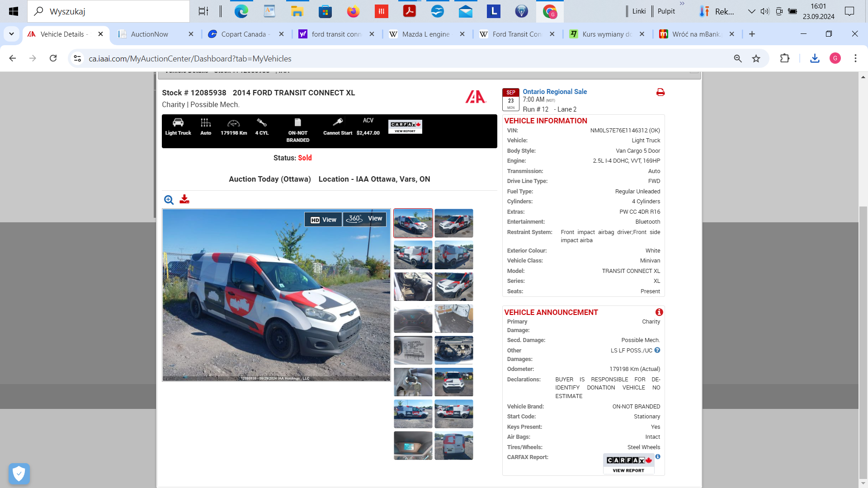Click the main vehicle photo
Viewport: 868px width, 488px height.
coord(276,295)
